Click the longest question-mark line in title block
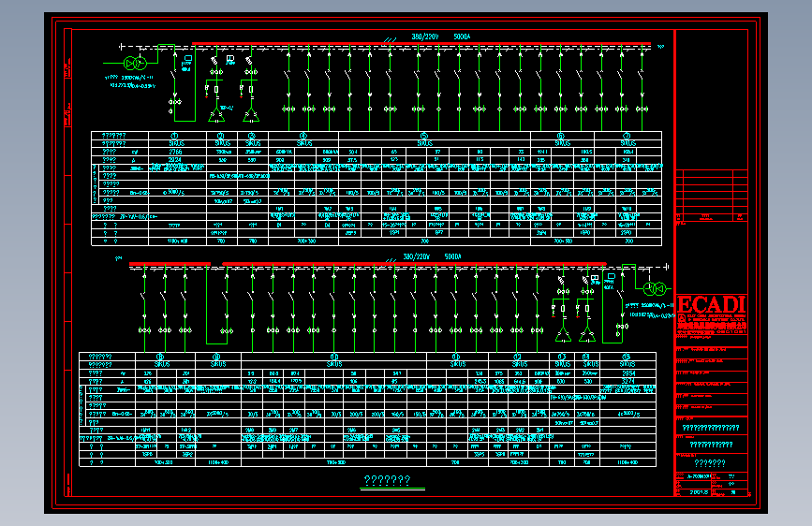 tap(711, 428)
